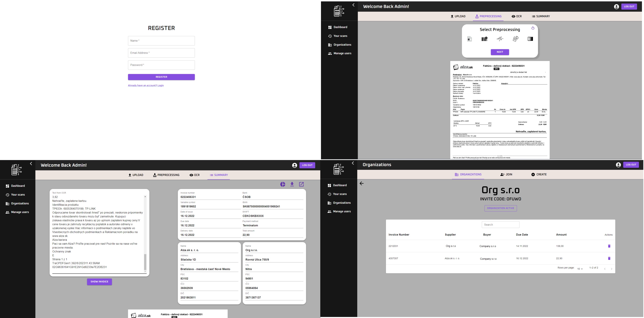Select the binarization threshold preprocessing icon

coord(530,39)
